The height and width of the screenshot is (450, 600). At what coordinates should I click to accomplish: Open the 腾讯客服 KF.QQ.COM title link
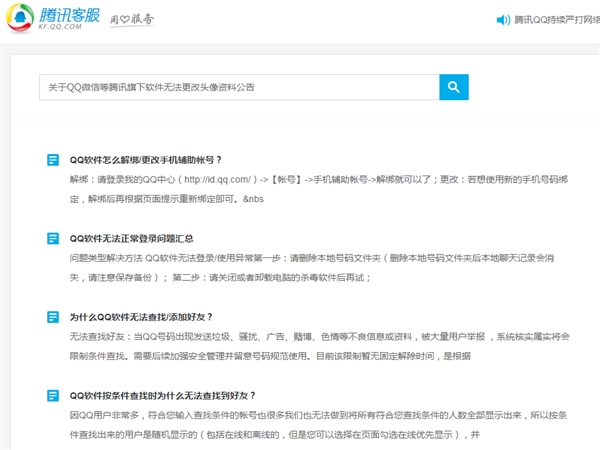coord(69,18)
